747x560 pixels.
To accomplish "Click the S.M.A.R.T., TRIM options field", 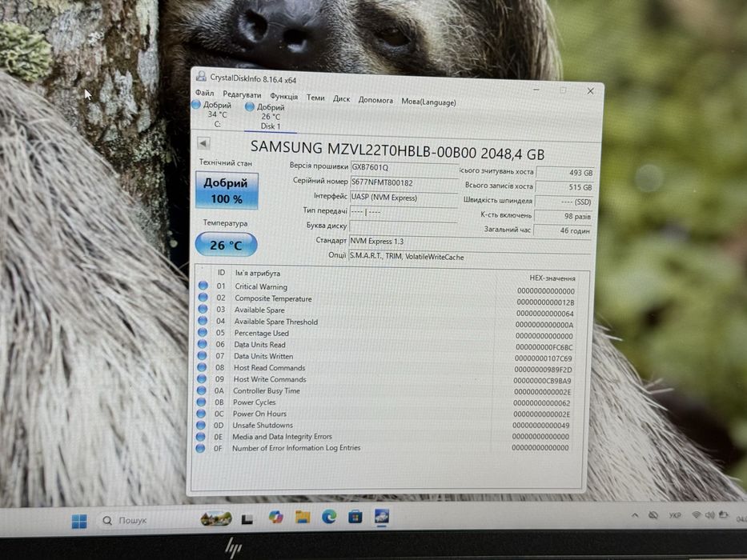I will [x=469, y=257].
